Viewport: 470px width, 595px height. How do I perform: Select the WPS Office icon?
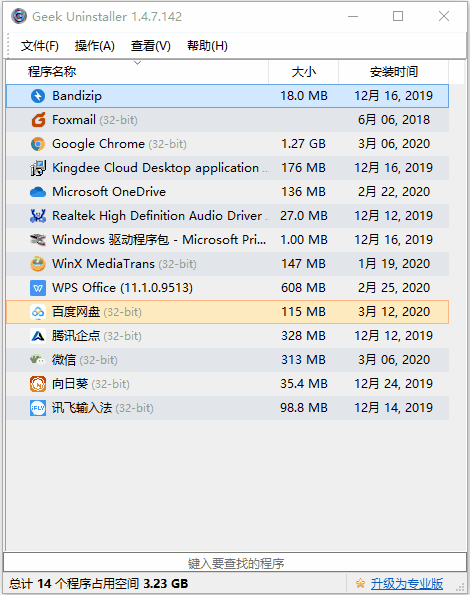pos(38,288)
